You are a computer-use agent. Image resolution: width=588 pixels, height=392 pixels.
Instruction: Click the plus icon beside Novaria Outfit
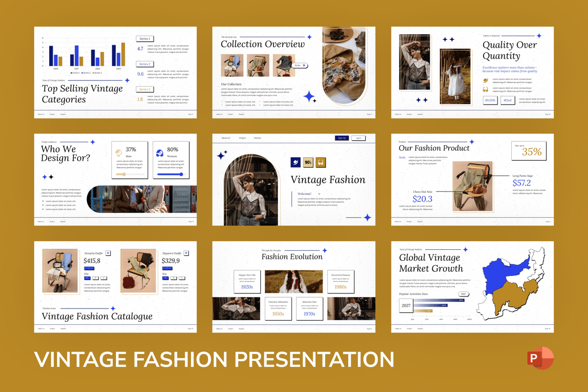[108, 253]
